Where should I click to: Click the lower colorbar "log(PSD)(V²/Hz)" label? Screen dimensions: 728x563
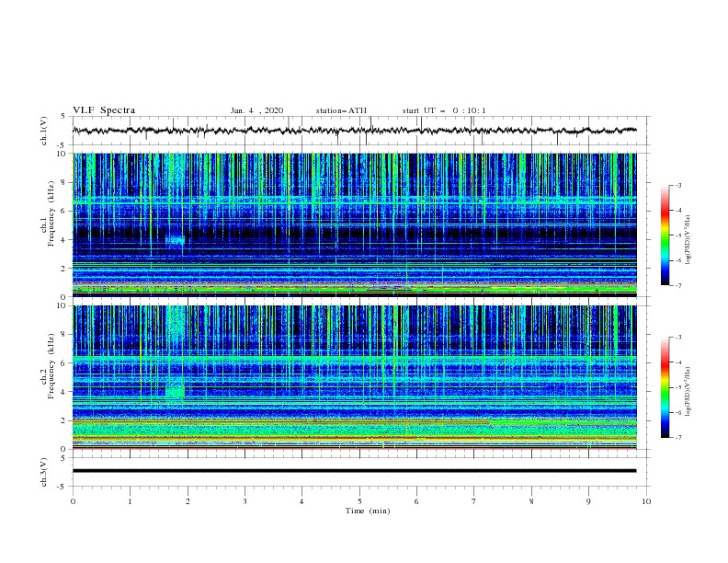tap(688, 391)
